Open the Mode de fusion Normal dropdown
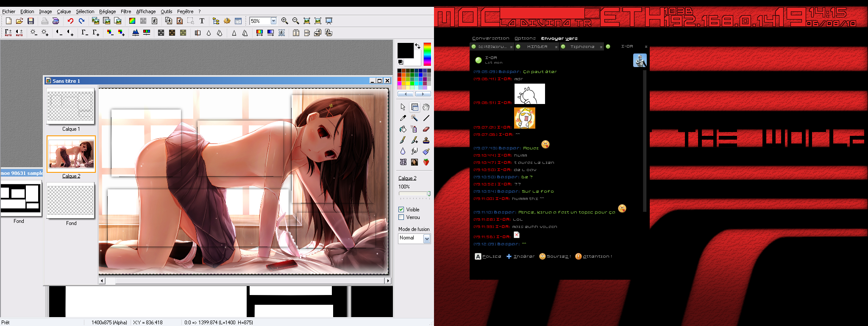The height and width of the screenshot is (326, 868). (x=427, y=239)
